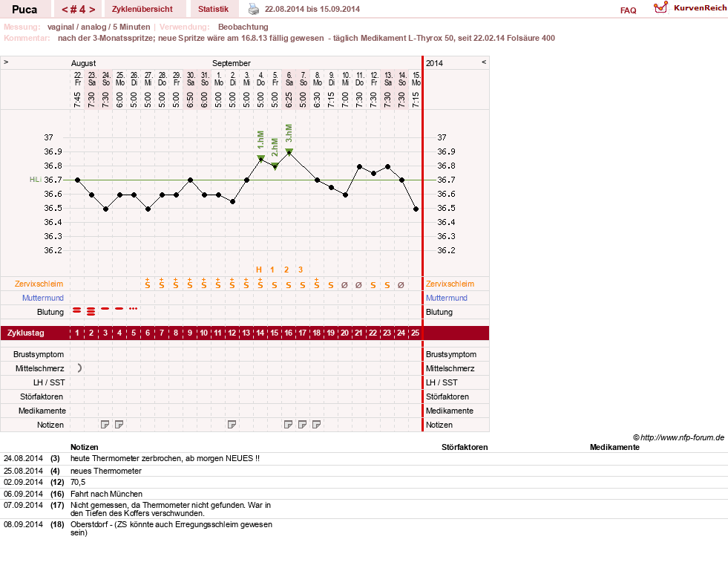
Task: Open the KurvenReich logo link
Action: pyautogui.click(x=690, y=8)
